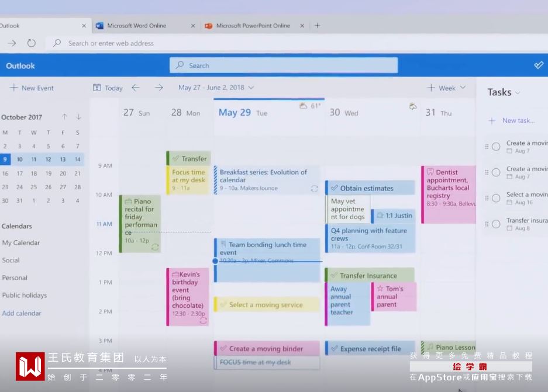Screen dimensions: 548x392
Task: Click the plus icon beside Week view
Action: (x=431, y=88)
